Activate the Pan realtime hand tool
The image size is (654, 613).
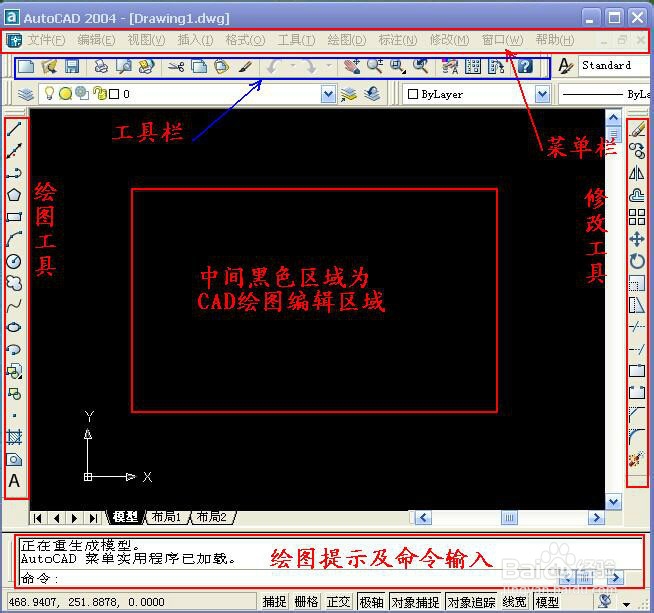click(352, 66)
